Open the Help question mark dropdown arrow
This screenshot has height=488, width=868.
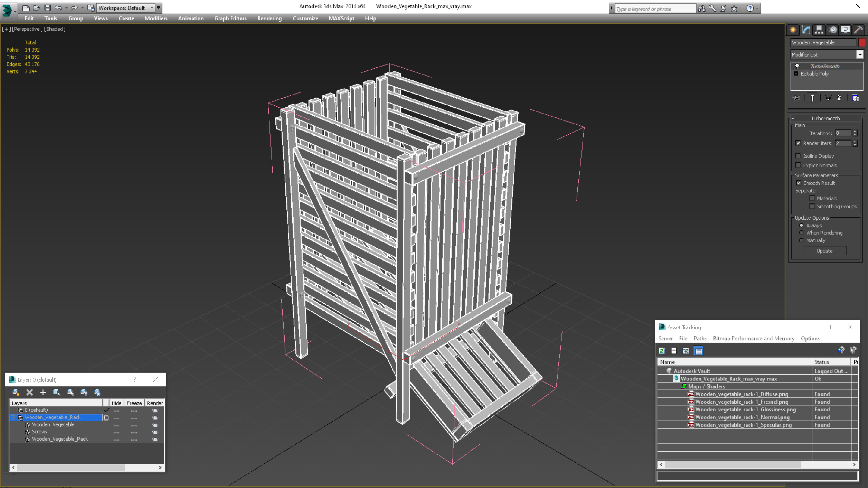coord(757,8)
